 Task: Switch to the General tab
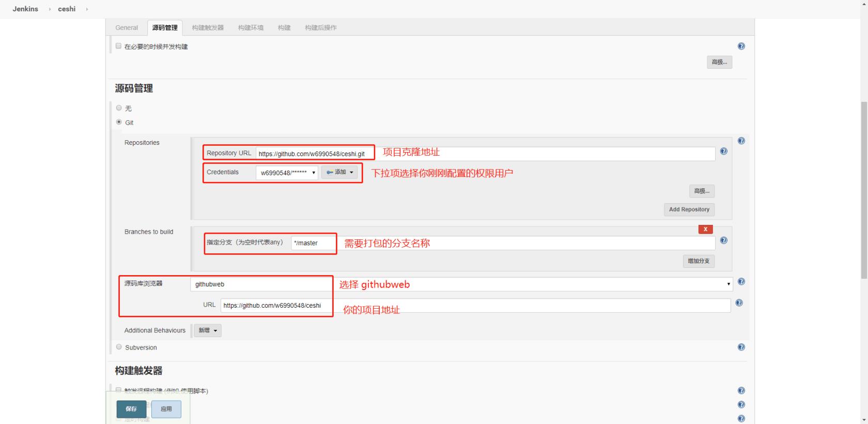click(127, 28)
